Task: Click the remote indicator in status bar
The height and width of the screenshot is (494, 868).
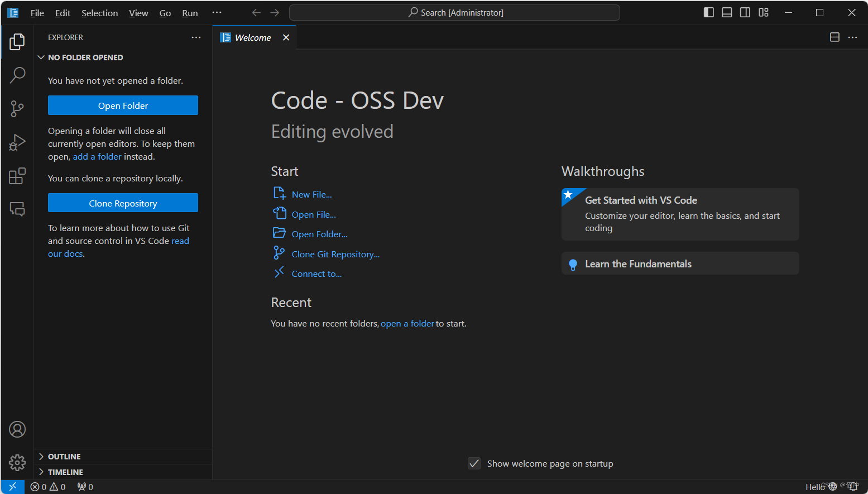Action: 12,486
